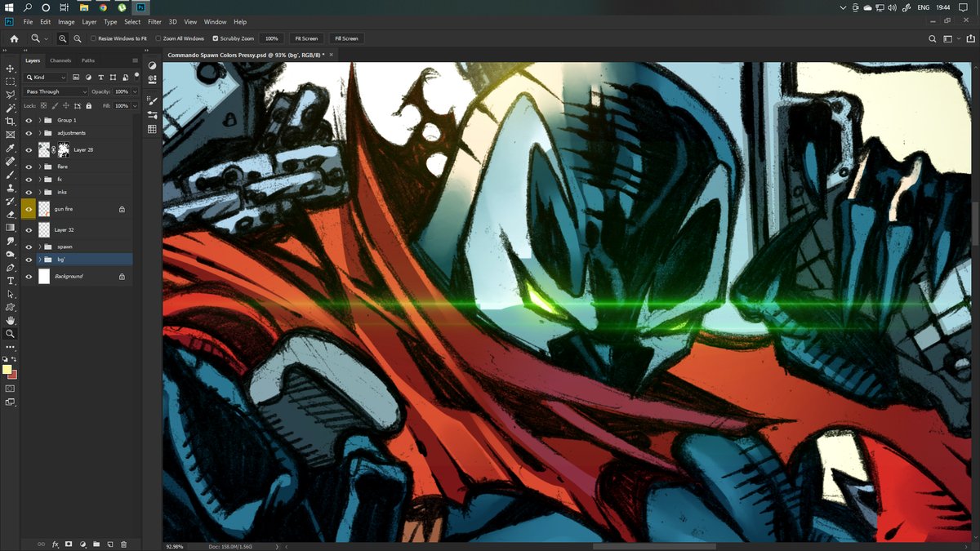Viewport: 980px width, 551px height.
Task: Open the Opacity slider dropdown arrow
Action: 135,91
